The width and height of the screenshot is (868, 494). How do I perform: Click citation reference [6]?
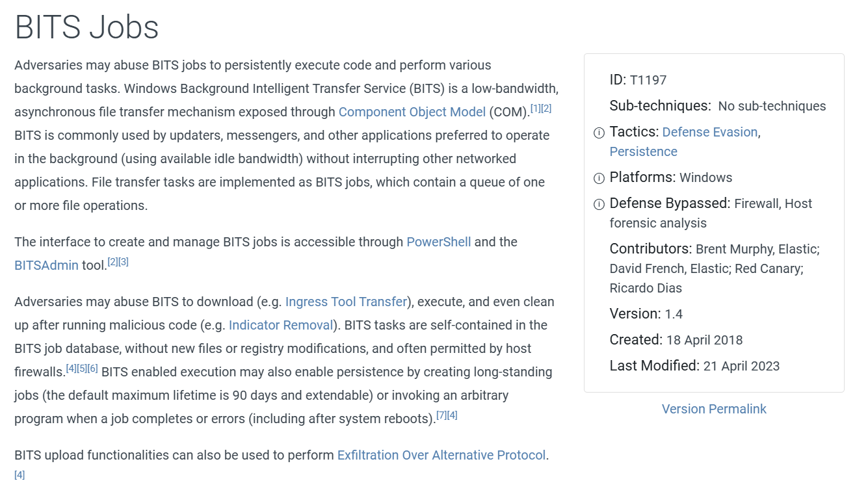(x=92, y=369)
